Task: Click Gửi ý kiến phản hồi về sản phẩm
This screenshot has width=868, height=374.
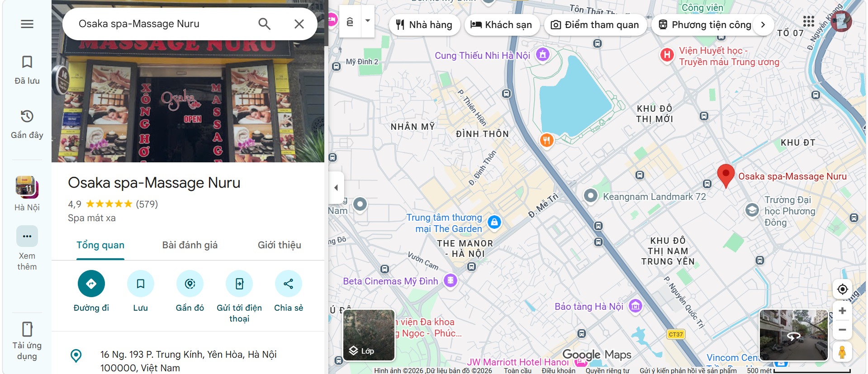Action: pyautogui.click(x=688, y=370)
